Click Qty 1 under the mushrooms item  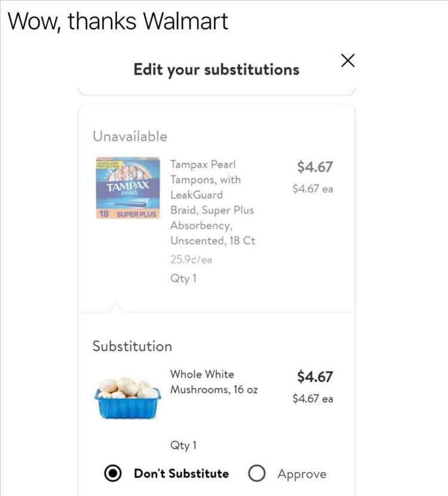pyautogui.click(x=183, y=445)
